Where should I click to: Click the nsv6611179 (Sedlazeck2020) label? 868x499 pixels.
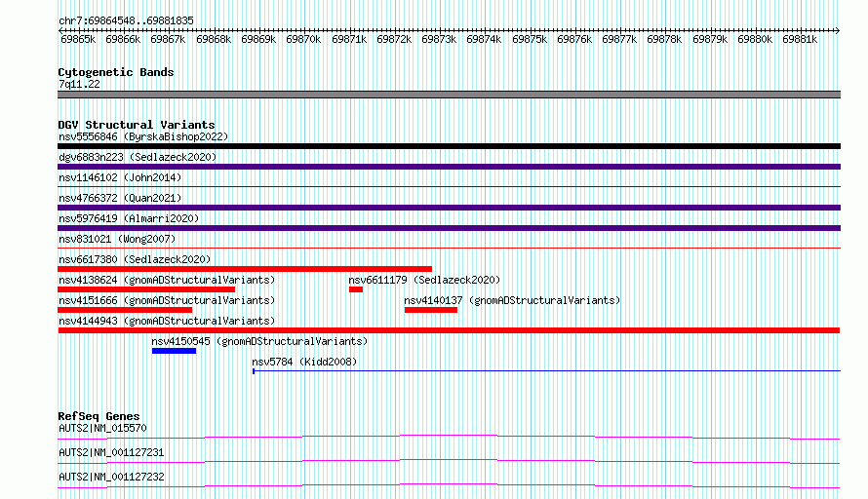424,280
